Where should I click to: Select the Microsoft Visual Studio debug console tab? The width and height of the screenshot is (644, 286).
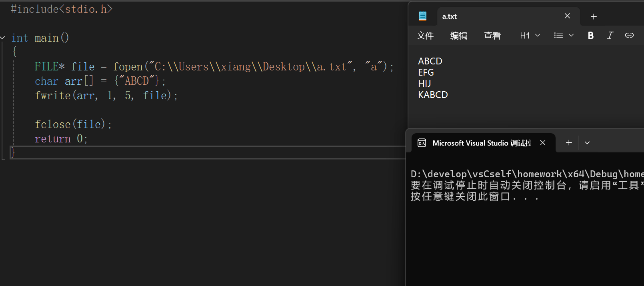(x=484, y=143)
